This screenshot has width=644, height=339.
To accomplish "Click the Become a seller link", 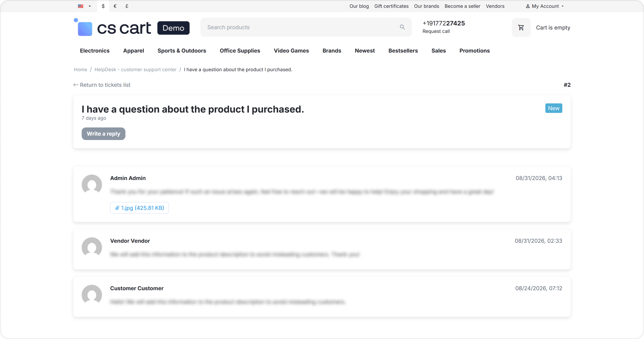I will click(x=462, y=6).
